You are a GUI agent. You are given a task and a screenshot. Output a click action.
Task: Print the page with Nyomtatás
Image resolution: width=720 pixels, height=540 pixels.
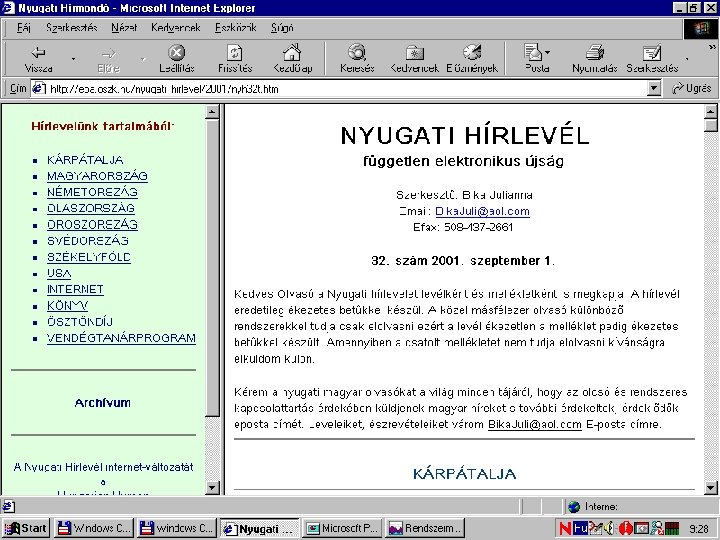[x=595, y=59]
